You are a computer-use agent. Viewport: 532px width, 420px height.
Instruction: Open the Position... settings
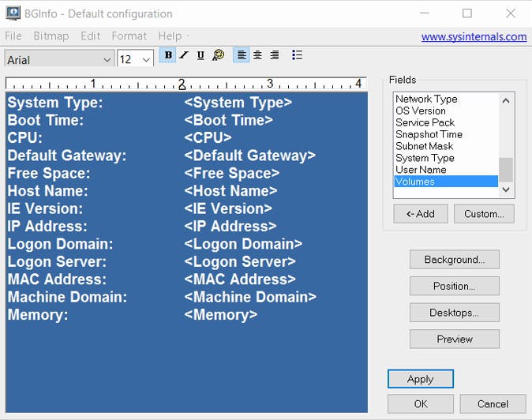tap(455, 286)
